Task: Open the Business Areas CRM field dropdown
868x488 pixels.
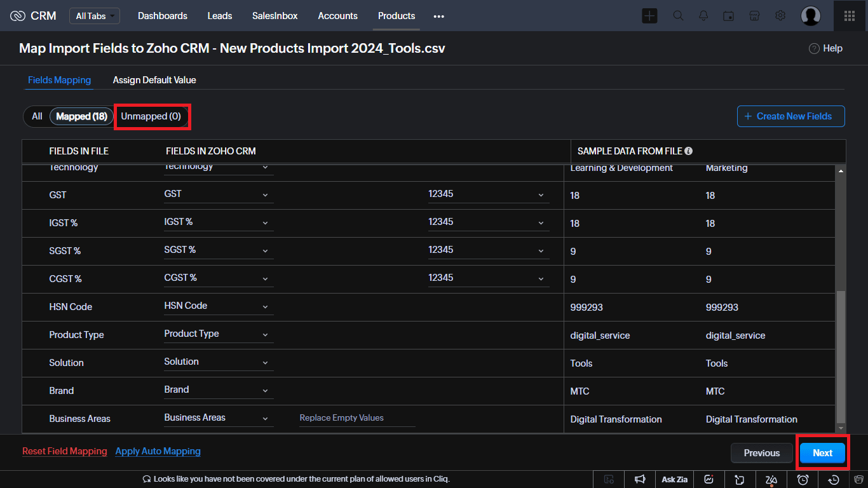Action: click(219, 418)
